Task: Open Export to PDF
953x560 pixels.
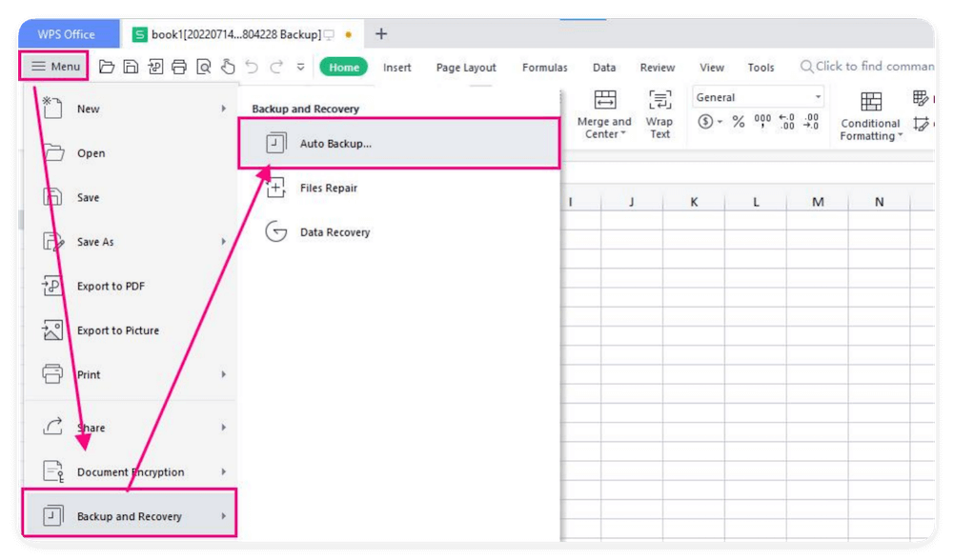Action: coord(108,286)
